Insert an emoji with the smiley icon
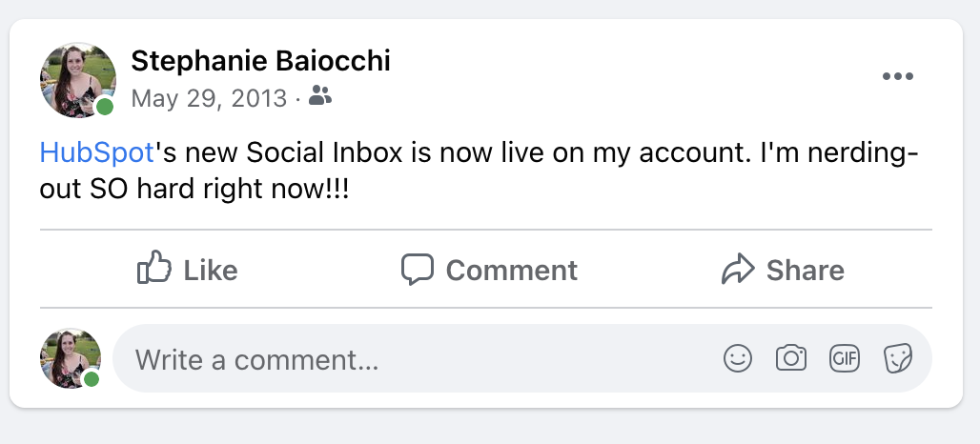The height and width of the screenshot is (444, 980). pos(738,358)
